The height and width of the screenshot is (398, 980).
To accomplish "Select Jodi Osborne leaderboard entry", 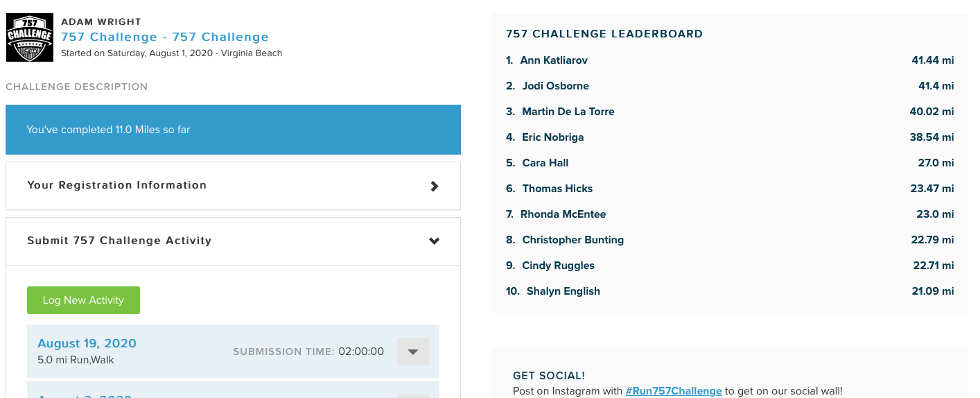I will click(555, 86).
